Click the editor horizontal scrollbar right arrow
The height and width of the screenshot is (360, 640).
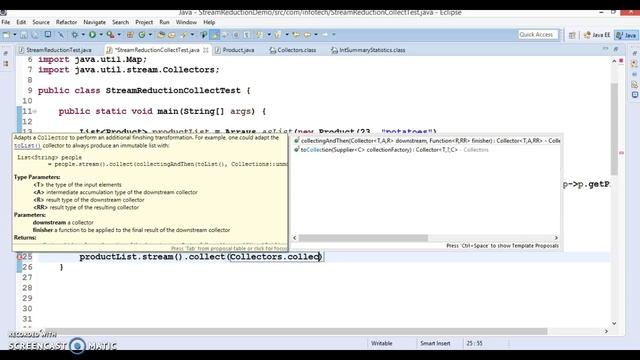(x=606, y=331)
